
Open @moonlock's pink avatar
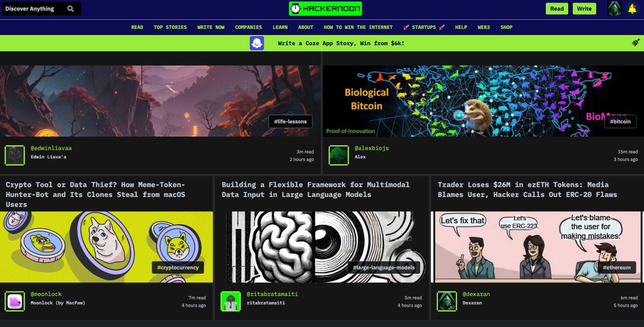[14, 301]
